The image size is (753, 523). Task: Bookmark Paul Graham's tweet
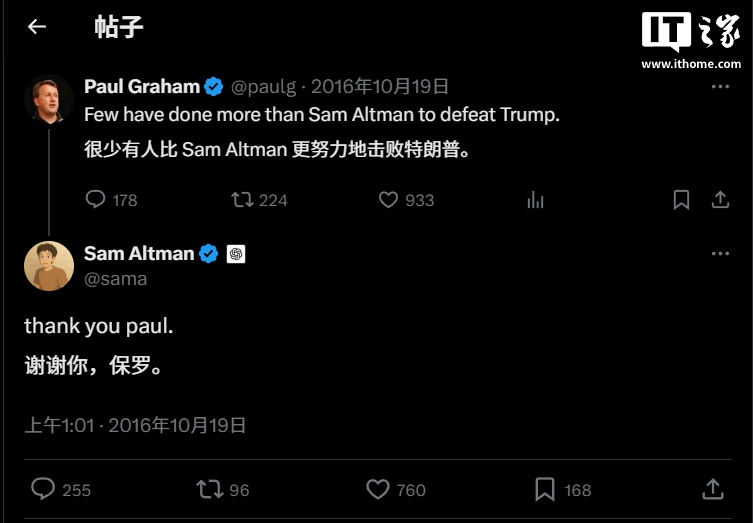681,200
